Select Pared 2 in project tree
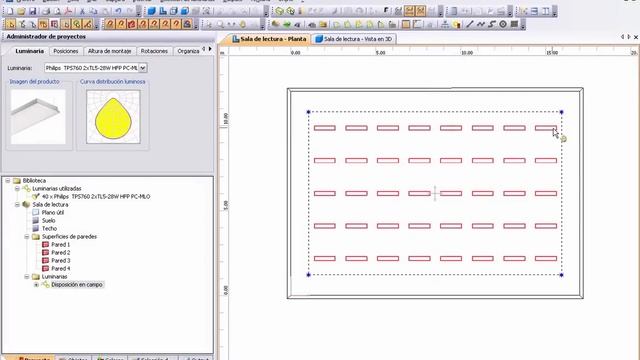This screenshot has height=360, width=640. click(x=60, y=253)
